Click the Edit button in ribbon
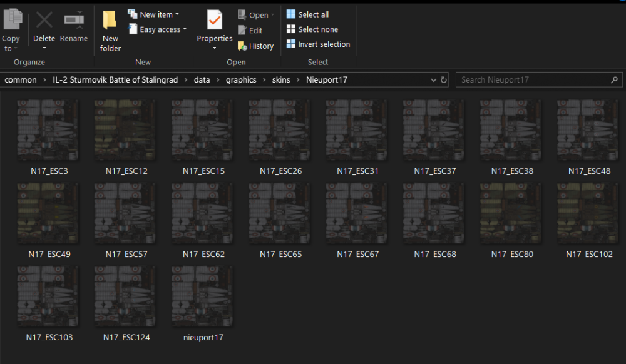The height and width of the screenshot is (364, 626). 250,30
